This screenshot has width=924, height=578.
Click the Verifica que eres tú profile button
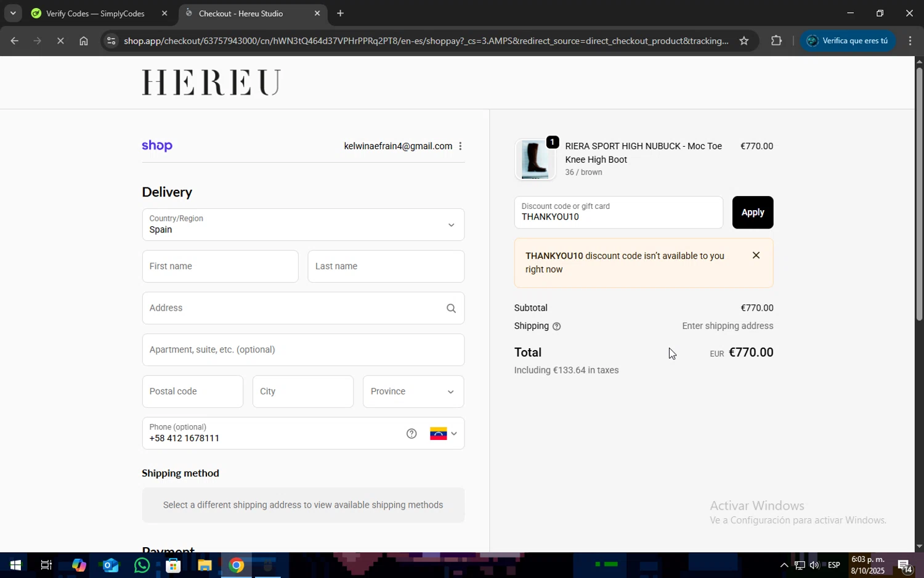[x=848, y=41]
